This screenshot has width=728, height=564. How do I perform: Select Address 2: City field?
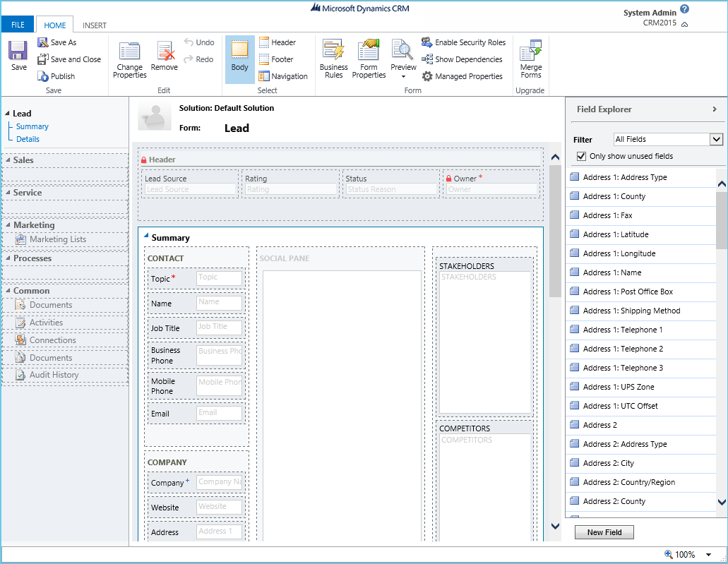click(641, 463)
